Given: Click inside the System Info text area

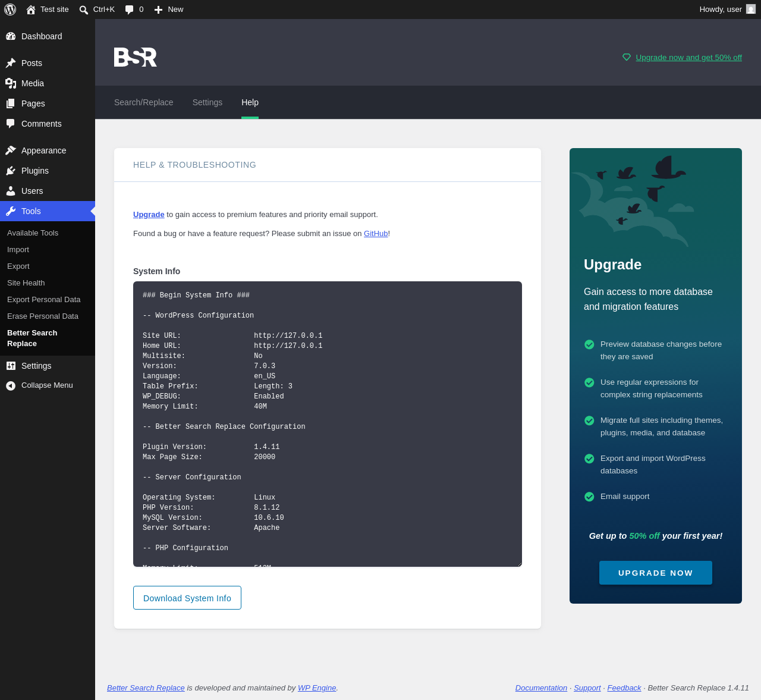Looking at the screenshot, I should click(328, 424).
